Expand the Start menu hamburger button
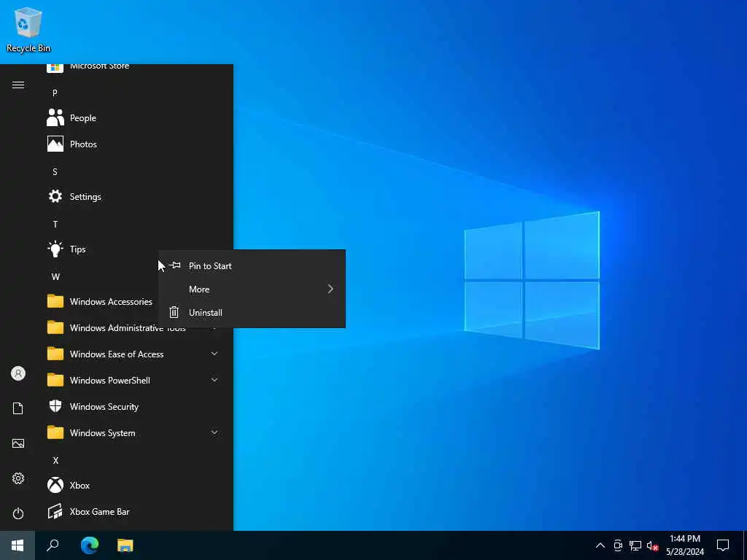Screen dimensions: 747x560 [18, 85]
